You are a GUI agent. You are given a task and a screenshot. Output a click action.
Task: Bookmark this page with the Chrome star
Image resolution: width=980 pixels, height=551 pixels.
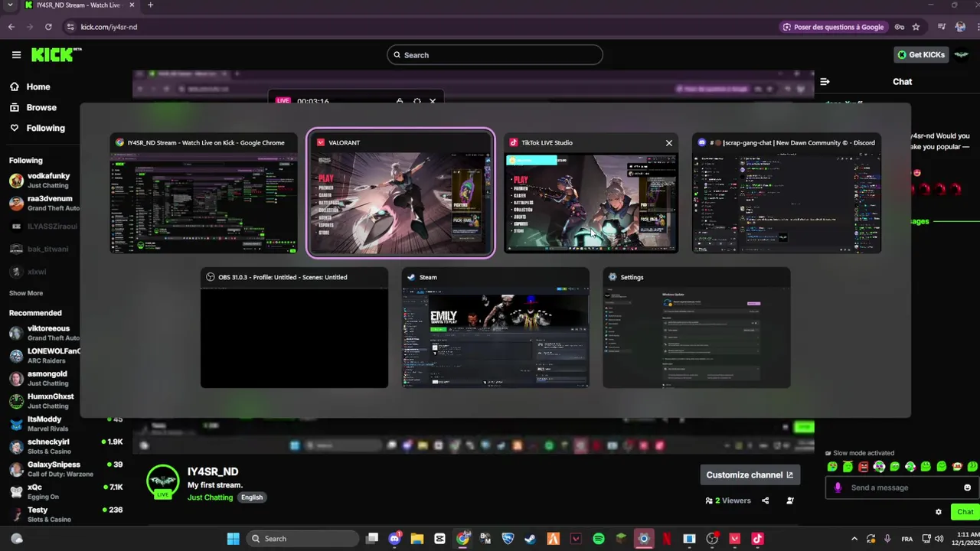(916, 27)
